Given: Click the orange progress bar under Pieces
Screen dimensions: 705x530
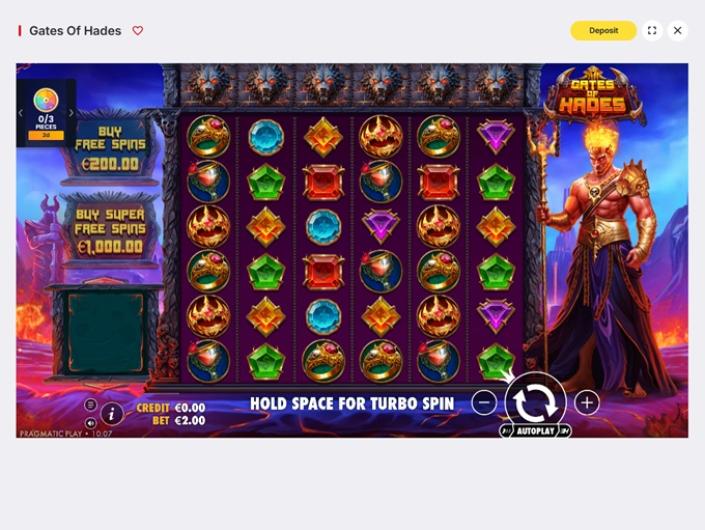Looking at the screenshot, I should click(46, 135).
